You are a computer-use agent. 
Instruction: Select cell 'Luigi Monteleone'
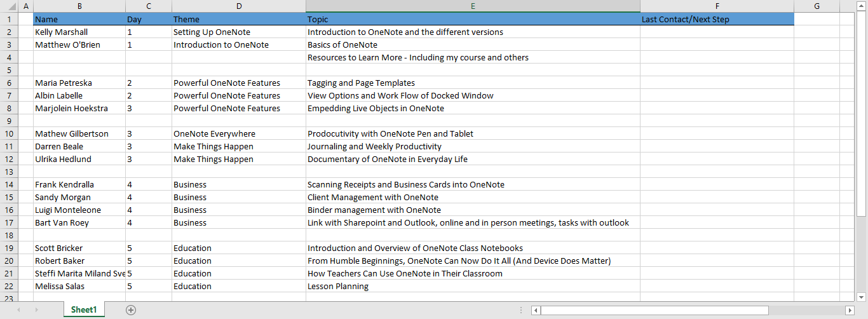(x=79, y=210)
